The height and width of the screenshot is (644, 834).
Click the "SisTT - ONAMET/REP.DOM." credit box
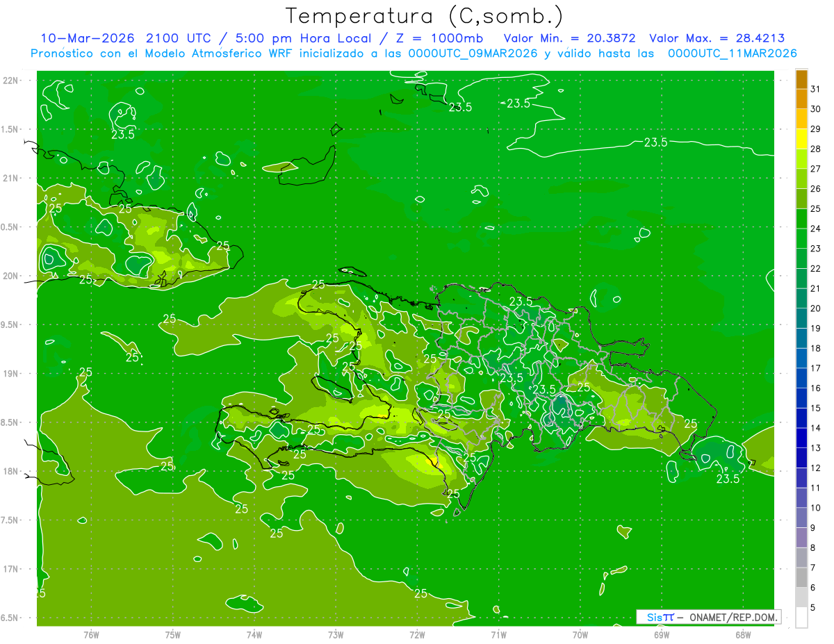(708, 617)
